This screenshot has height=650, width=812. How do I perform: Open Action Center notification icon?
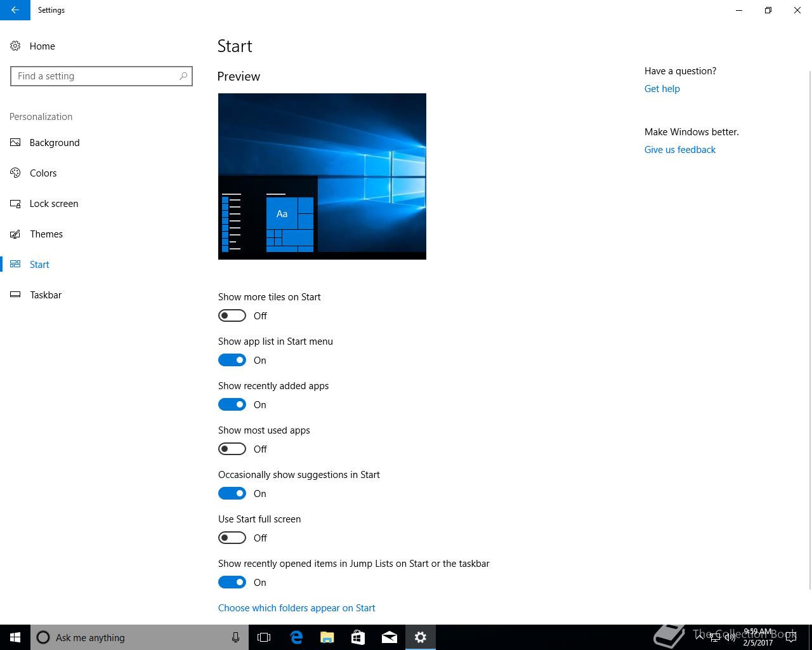(791, 637)
